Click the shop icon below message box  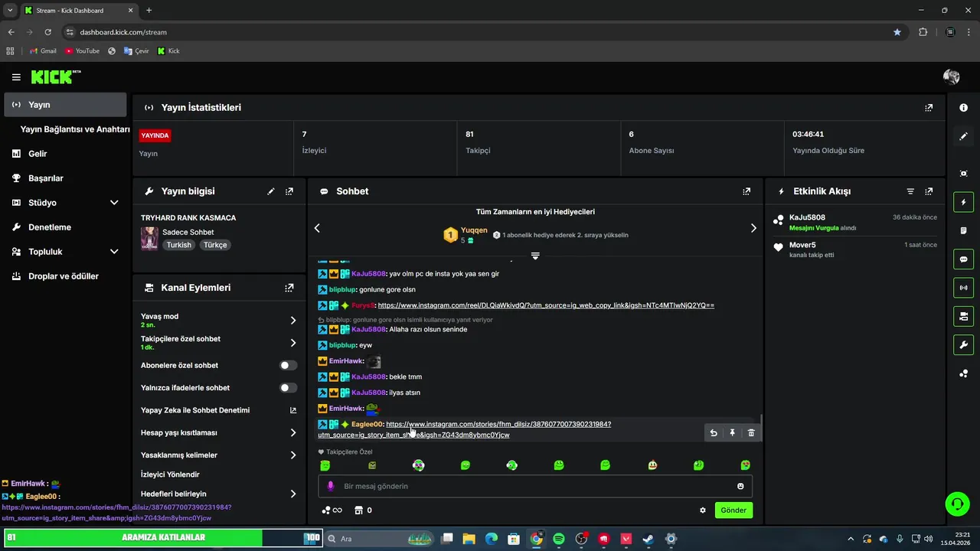pyautogui.click(x=358, y=510)
